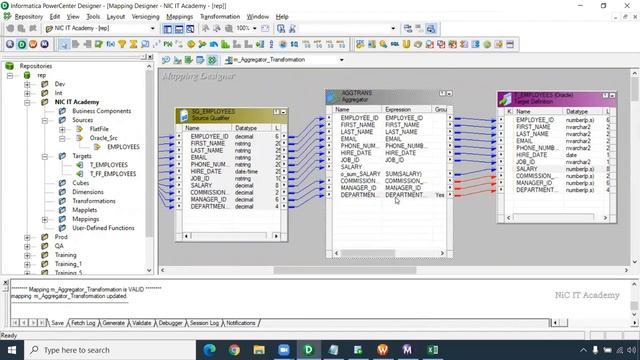
Task: Collapse the NIC IT Academy folder
Action: pyautogui.click(x=27, y=102)
